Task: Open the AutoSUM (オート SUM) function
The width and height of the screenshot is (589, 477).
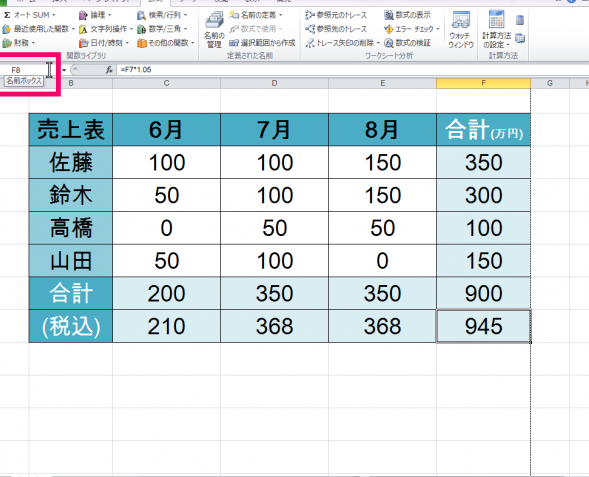Action: 29,15
